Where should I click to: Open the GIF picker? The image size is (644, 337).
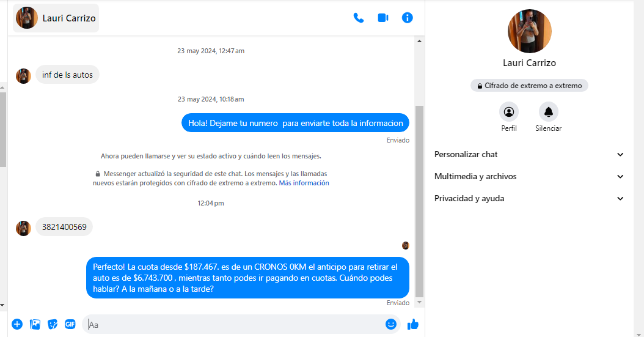[70, 324]
